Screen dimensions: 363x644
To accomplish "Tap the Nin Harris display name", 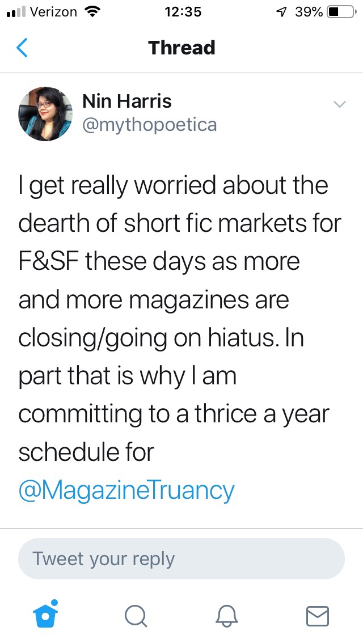I will (126, 101).
